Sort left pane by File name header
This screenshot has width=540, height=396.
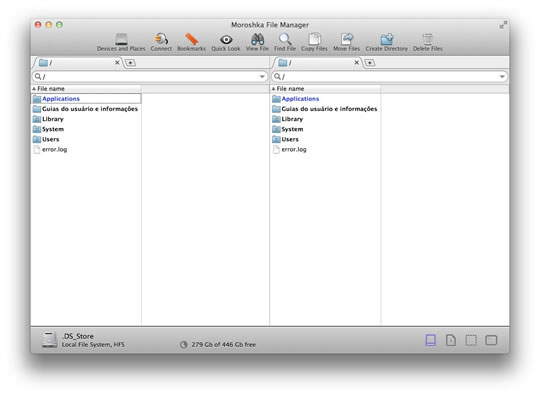point(86,89)
